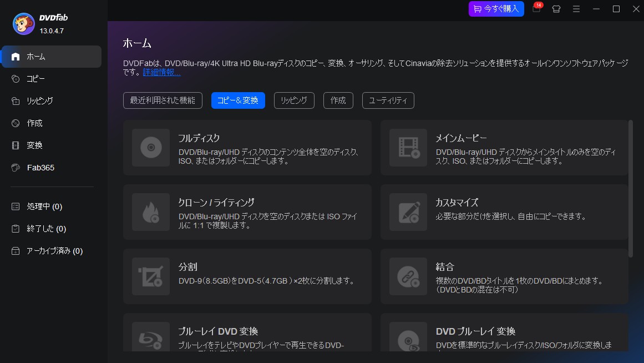Screen dimensions: 644x363
Task: Click the カスタマイズ description text
Action: 511,216
